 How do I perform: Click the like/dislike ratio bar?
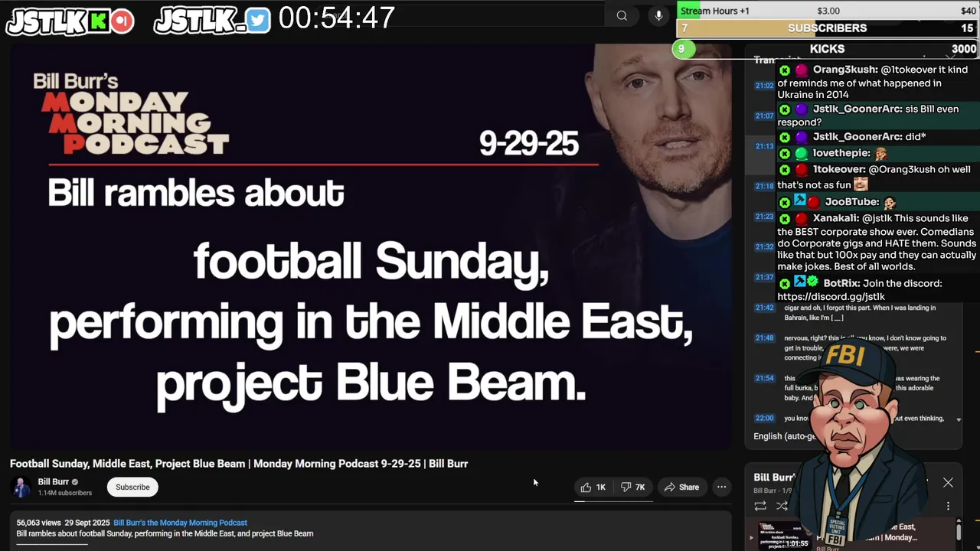[x=614, y=501]
